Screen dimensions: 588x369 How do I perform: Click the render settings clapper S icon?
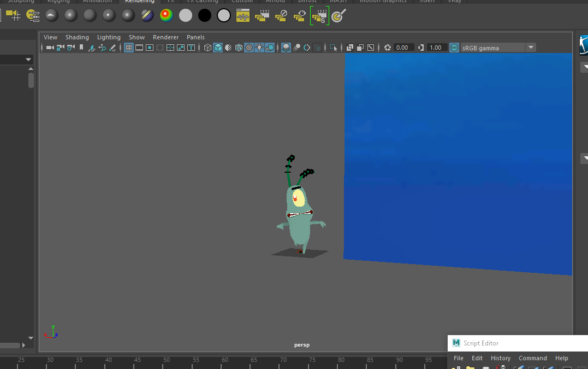[x=319, y=16]
